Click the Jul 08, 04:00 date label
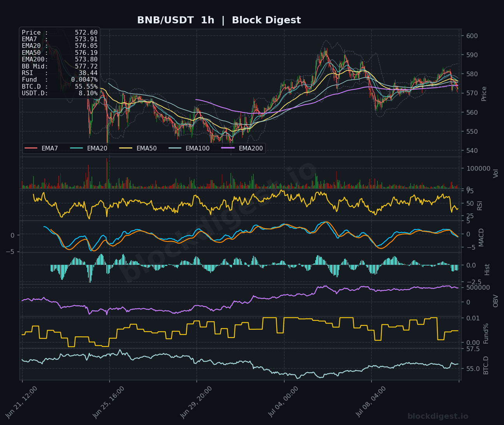 click(371, 402)
